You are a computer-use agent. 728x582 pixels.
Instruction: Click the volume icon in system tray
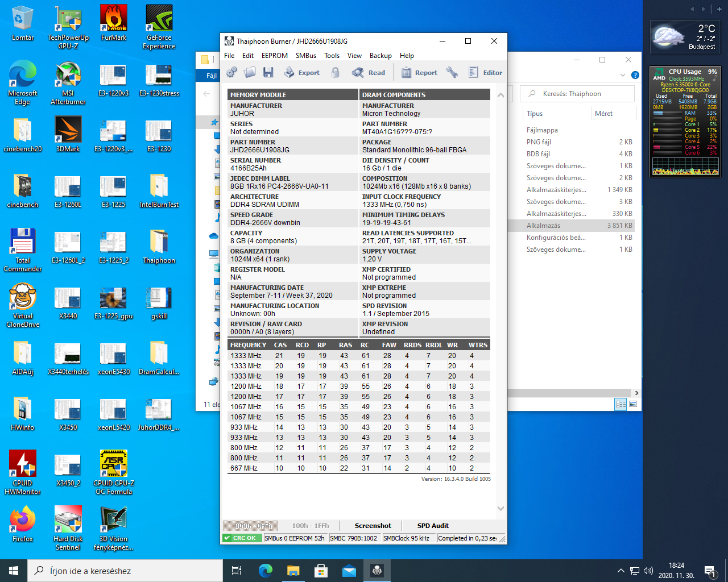coord(648,571)
